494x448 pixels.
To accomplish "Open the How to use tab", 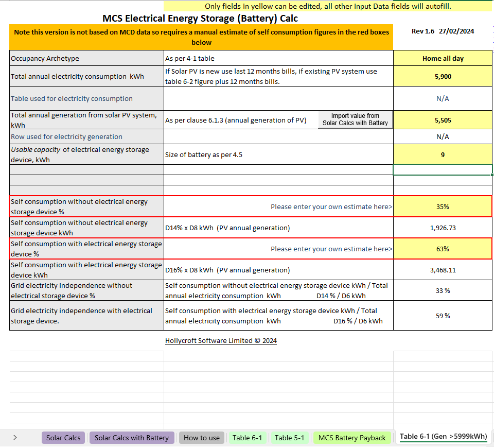I will pyautogui.click(x=201, y=438).
